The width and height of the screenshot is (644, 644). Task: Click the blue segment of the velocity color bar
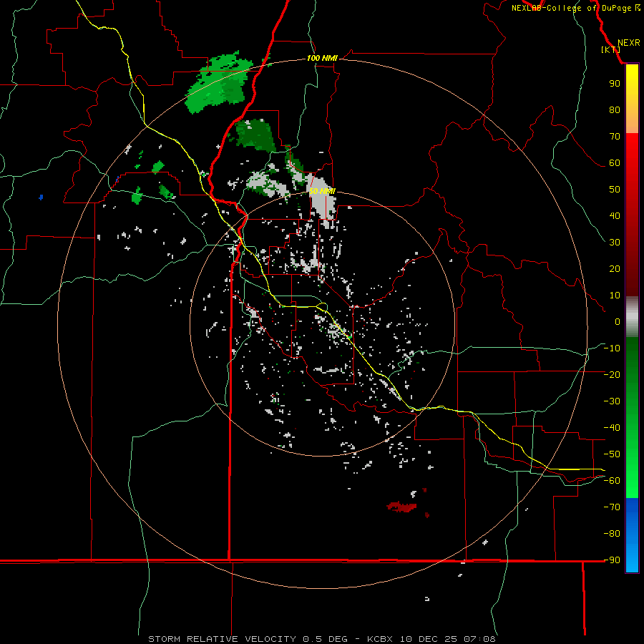(632, 534)
